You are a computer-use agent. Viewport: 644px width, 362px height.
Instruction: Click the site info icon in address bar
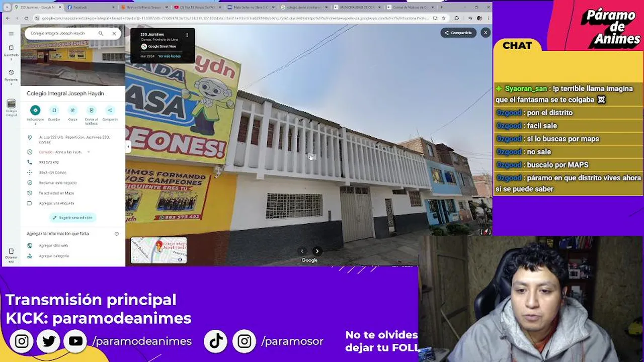[x=37, y=18]
